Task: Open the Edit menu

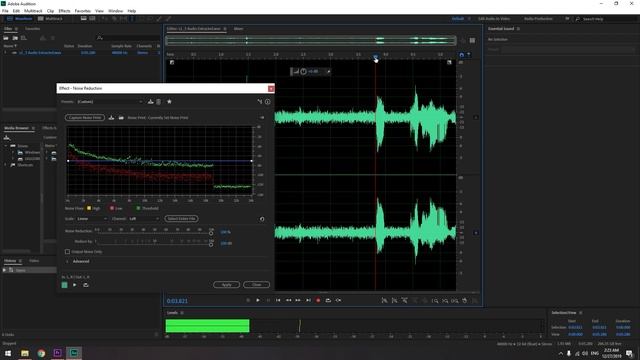Action: click(16, 11)
